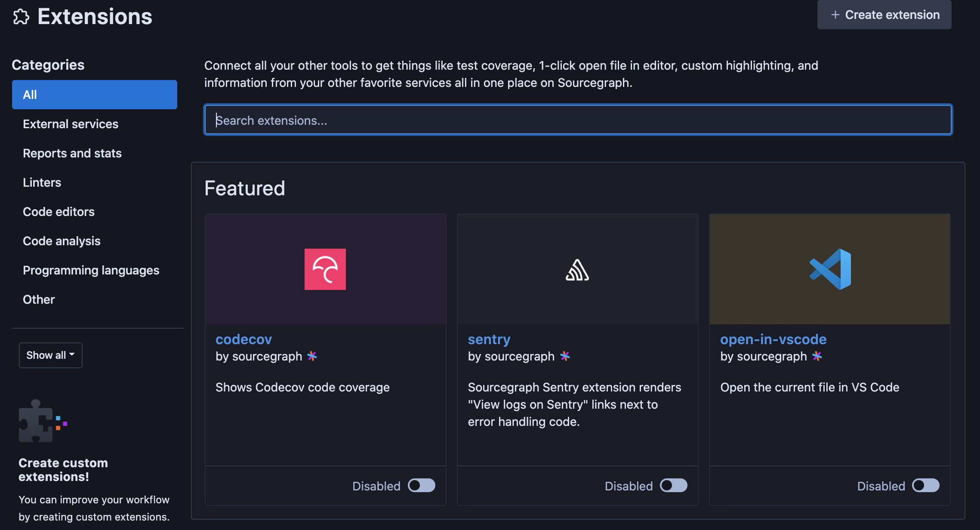Click 'Shows Codecov code coverage' description
The height and width of the screenshot is (530, 980).
(302, 387)
